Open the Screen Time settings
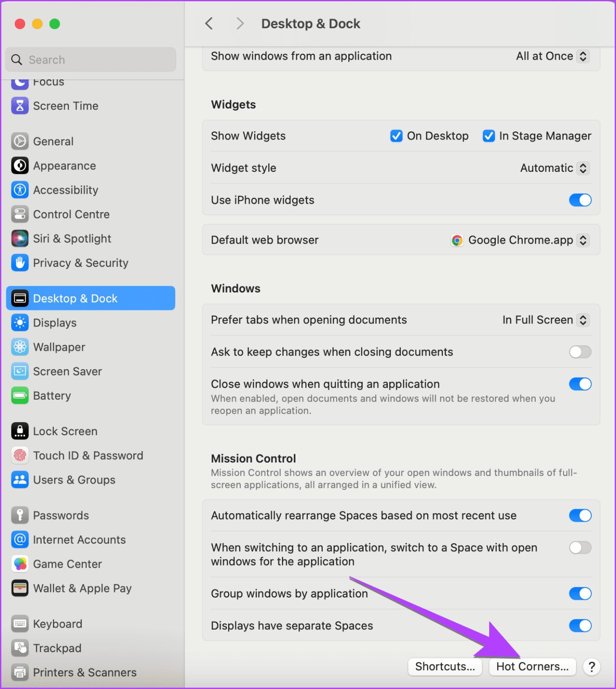Viewport: 616px width, 689px height. click(65, 106)
